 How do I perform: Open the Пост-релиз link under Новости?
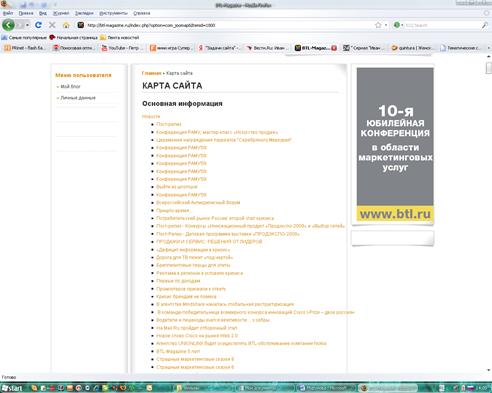[x=169, y=124]
